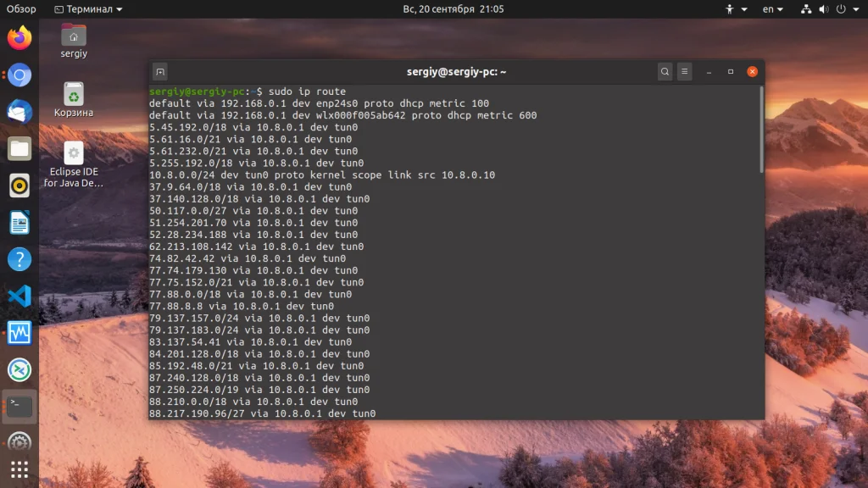868x488 pixels.
Task: Open the terminal search button
Action: pyautogui.click(x=665, y=71)
